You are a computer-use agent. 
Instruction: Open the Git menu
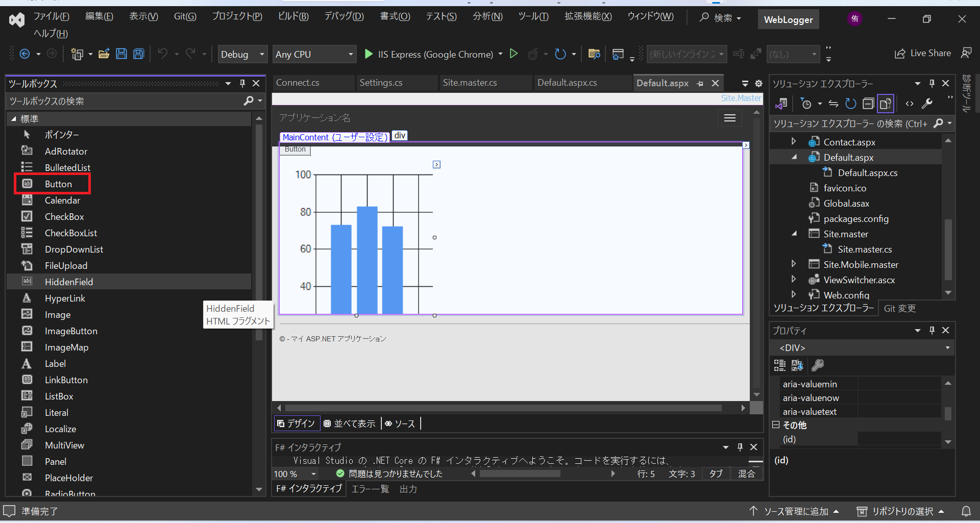pyautogui.click(x=185, y=16)
